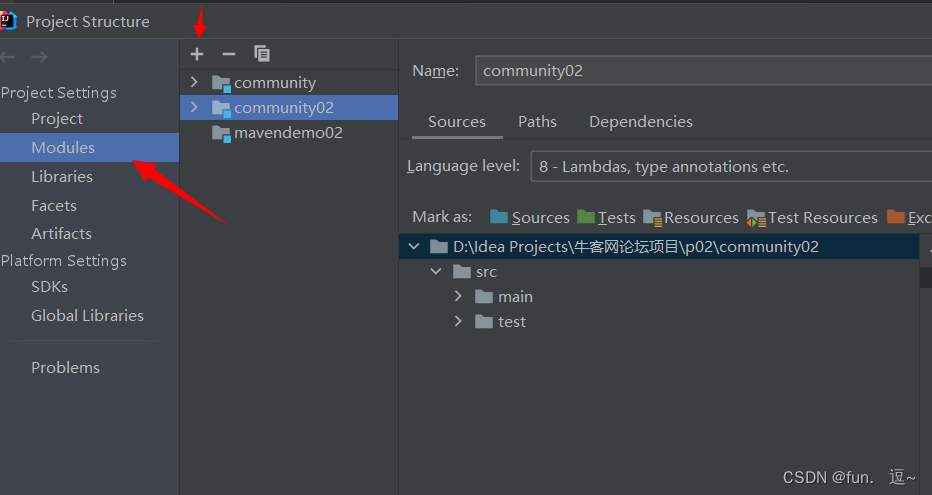Open Libraries in the sidebar
The width and height of the screenshot is (932, 495).
(62, 176)
